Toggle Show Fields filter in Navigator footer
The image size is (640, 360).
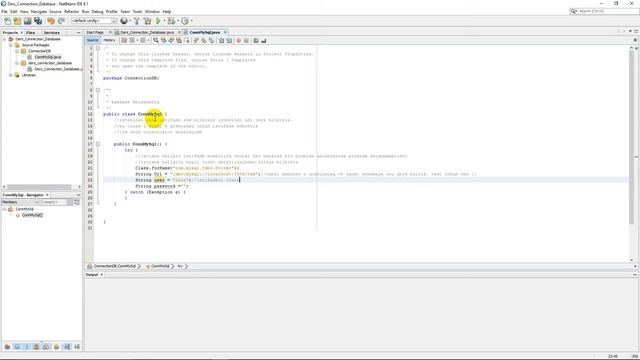tap(17, 347)
